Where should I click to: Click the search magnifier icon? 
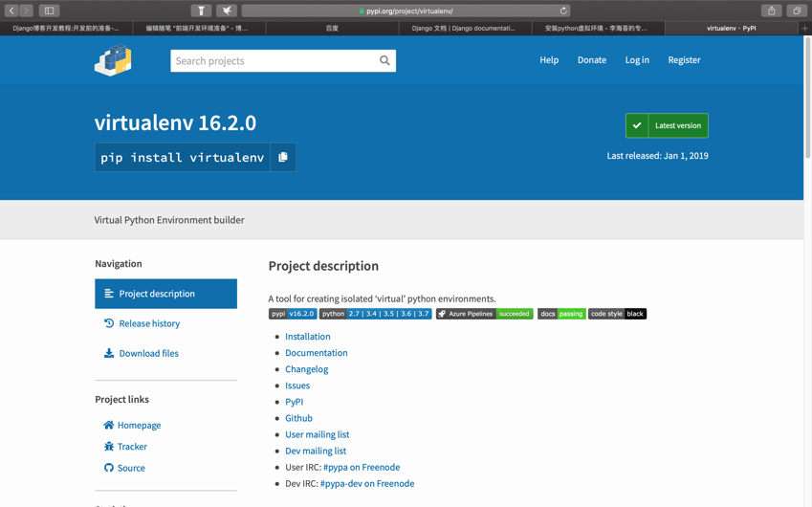click(x=384, y=60)
